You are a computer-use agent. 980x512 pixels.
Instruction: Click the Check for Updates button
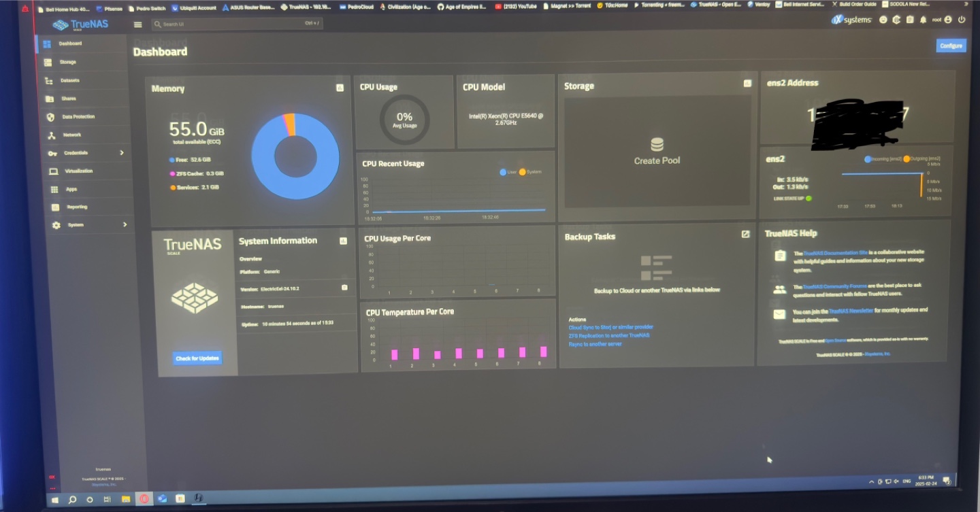point(197,358)
